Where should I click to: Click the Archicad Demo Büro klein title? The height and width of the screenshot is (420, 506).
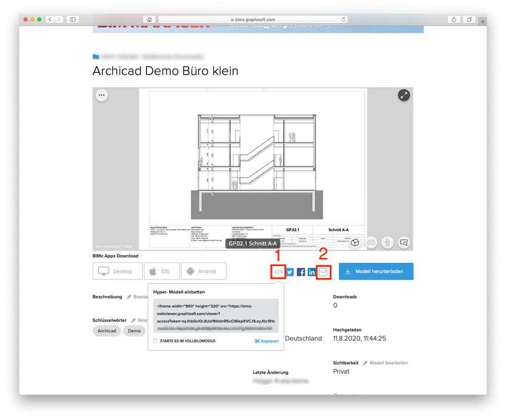(166, 71)
